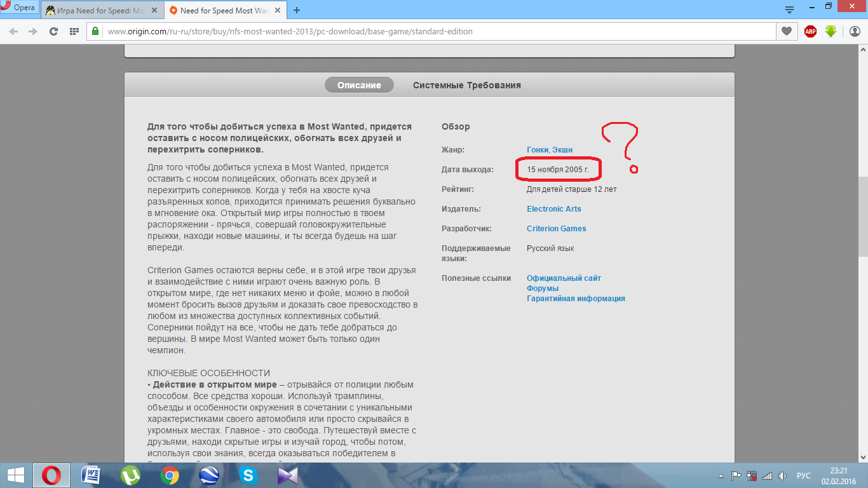
Task: Focus the address bar with the origin.com URL
Action: (x=438, y=31)
